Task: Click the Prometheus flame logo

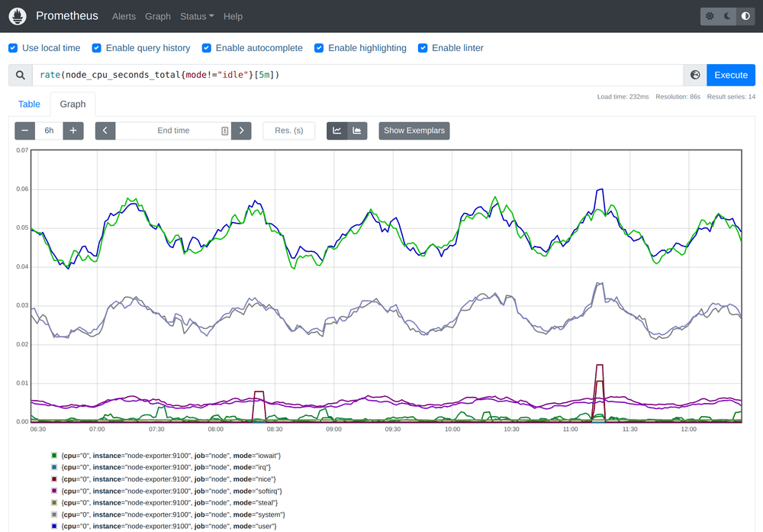Action: tap(18, 16)
